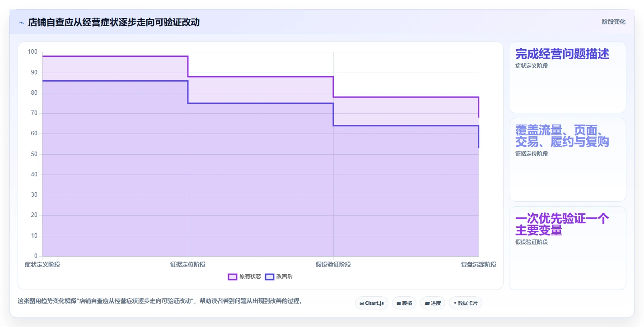This screenshot has width=644, height=327.
Task: Click the y-axis value 50
Action: tap(34, 154)
